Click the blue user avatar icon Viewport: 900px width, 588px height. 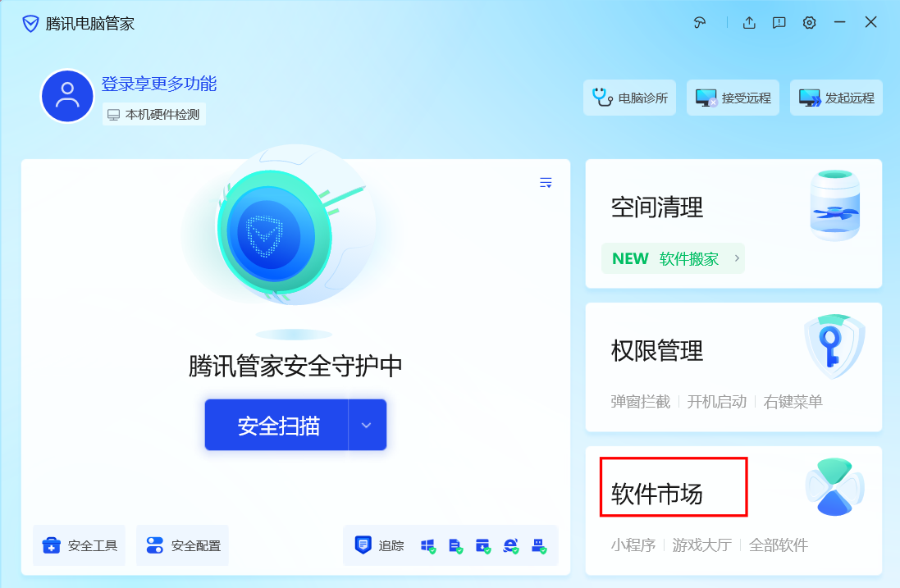67,96
